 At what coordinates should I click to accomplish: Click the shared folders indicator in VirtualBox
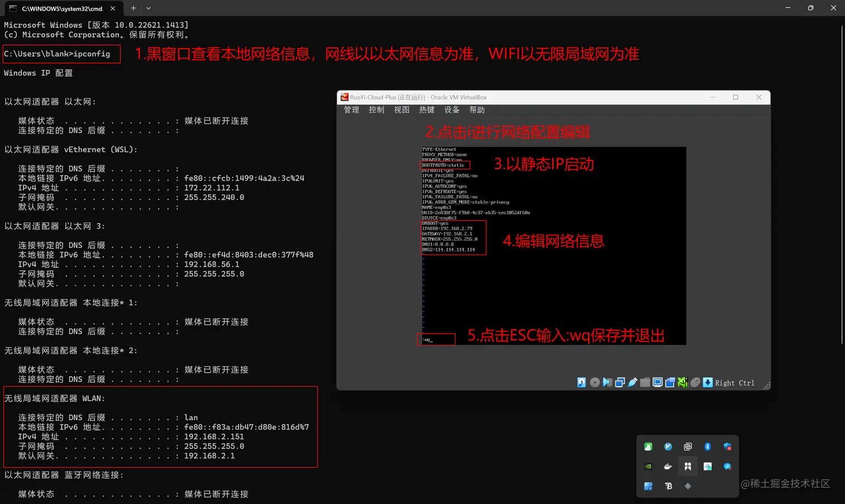[645, 382]
